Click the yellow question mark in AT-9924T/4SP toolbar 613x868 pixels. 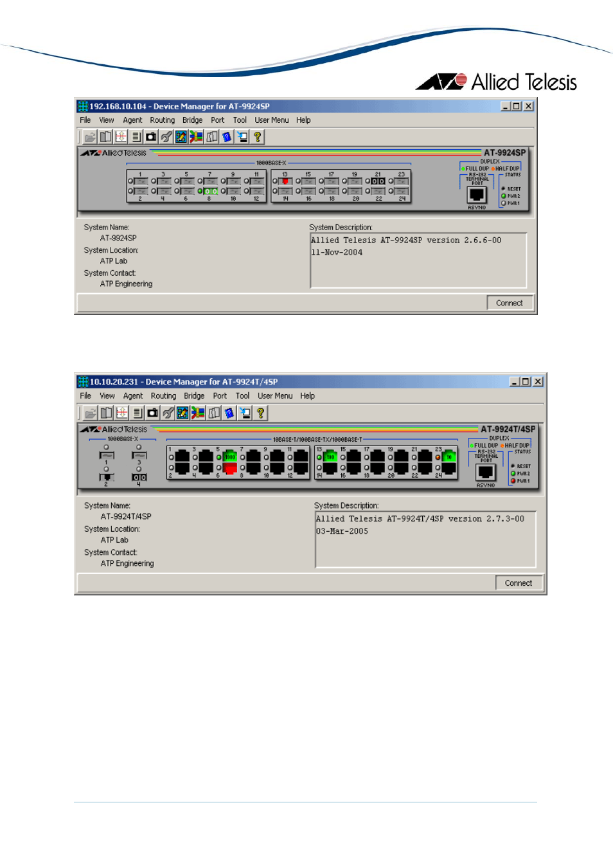[x=260, y=413]
